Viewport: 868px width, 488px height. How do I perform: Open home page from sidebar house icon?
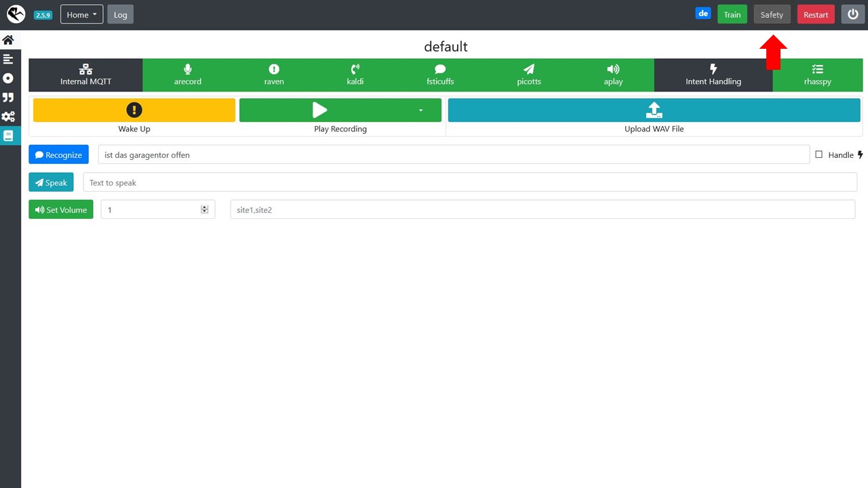coord(8,40)
